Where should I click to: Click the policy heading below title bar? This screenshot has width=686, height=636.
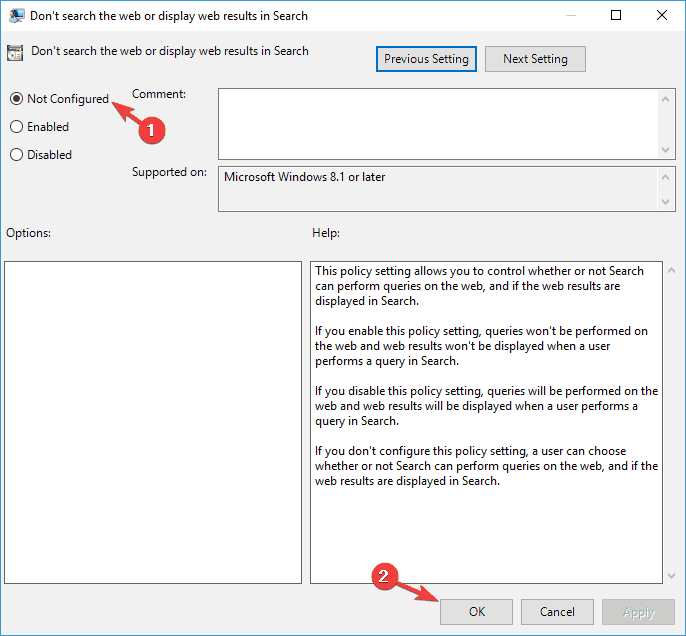(x=170, y=51)
